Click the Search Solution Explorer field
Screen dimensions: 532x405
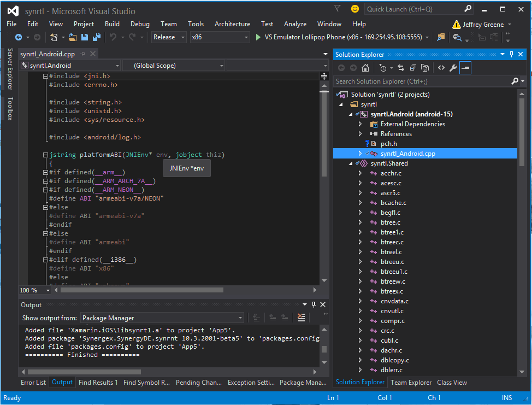click(x=422, y=81)
